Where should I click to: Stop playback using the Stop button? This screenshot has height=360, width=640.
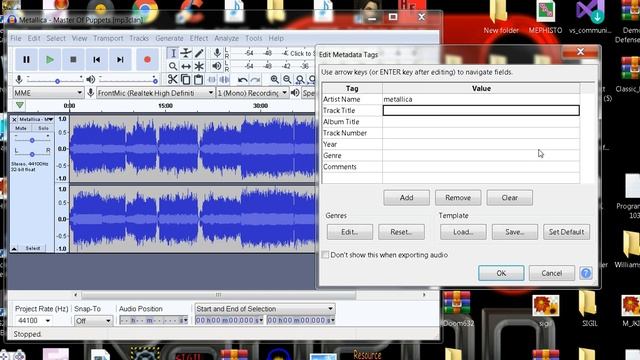(x=73, y=60)
